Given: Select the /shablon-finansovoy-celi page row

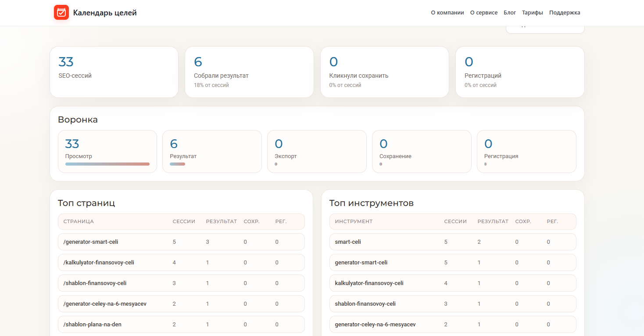Looking at the screenshot, I should pos(181,283).
